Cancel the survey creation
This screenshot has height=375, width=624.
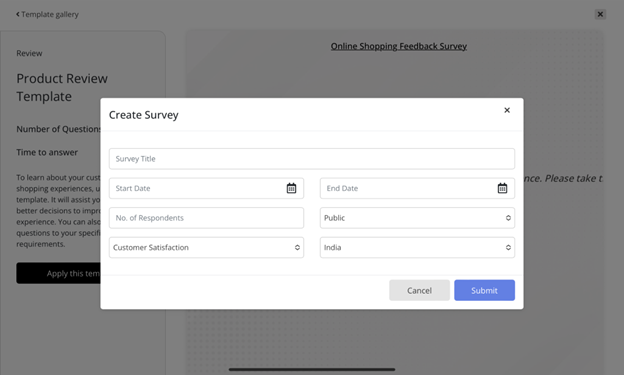(x=419, y=290)
